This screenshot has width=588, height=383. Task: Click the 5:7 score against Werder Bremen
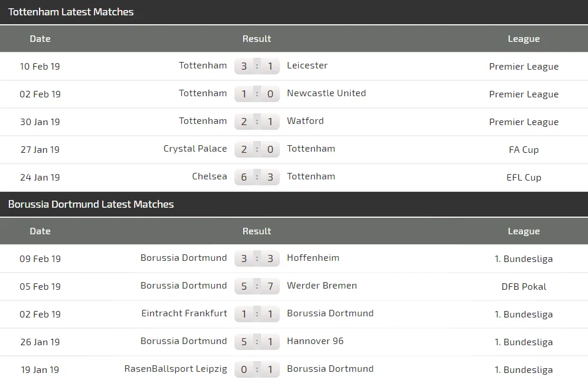pos(257,286)
